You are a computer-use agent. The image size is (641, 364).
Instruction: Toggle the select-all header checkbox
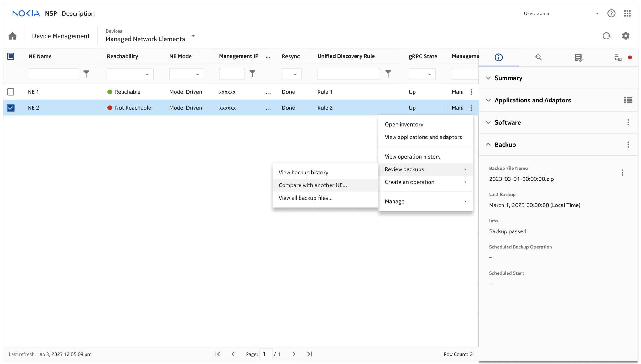click(11, 56)
